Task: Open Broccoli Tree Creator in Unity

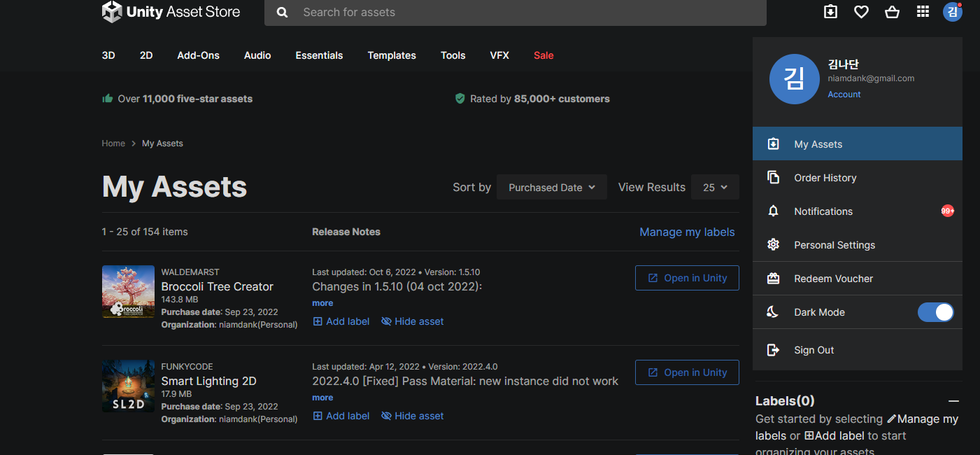Action: tap(687, 278)
